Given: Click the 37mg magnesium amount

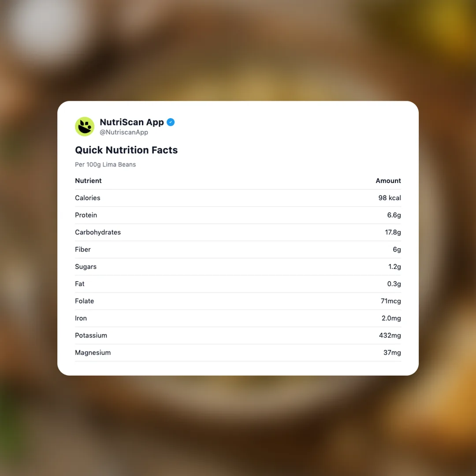Looking at the screenshot, I should click(392, 353).
